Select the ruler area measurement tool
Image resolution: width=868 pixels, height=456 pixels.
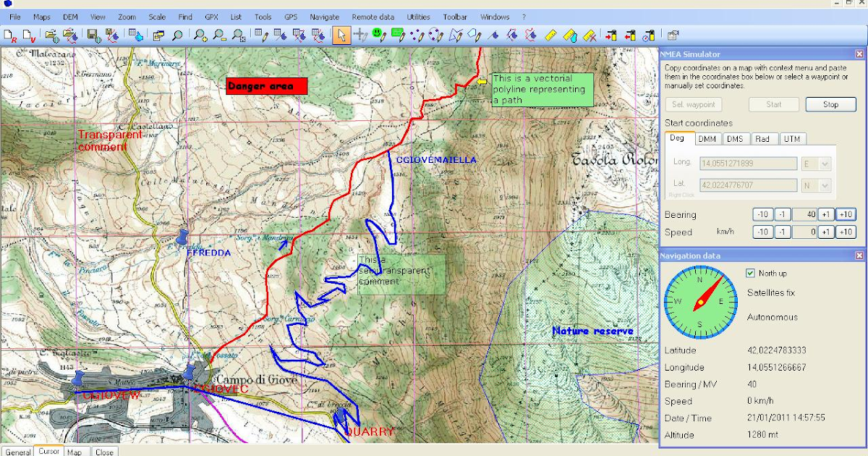coord(570,34)
